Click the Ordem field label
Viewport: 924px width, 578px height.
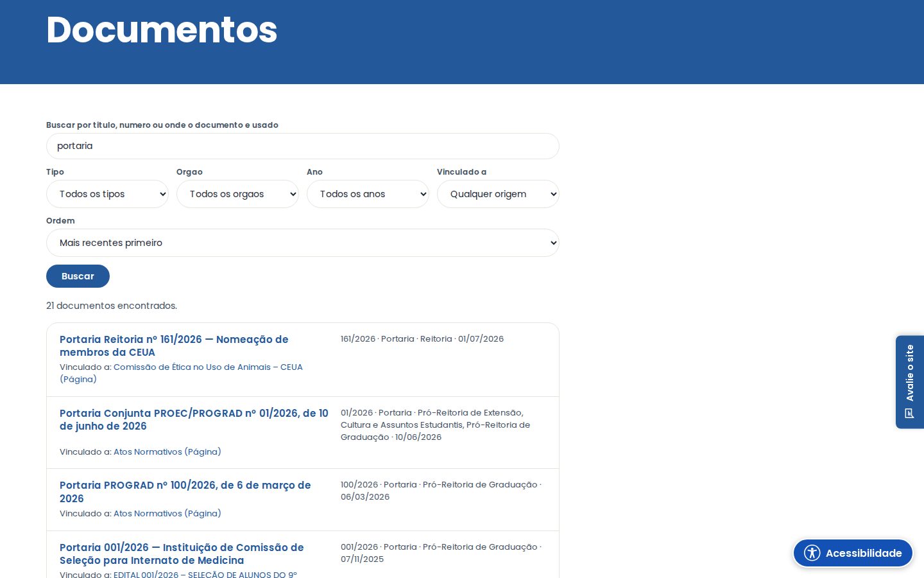coord(60,220)
